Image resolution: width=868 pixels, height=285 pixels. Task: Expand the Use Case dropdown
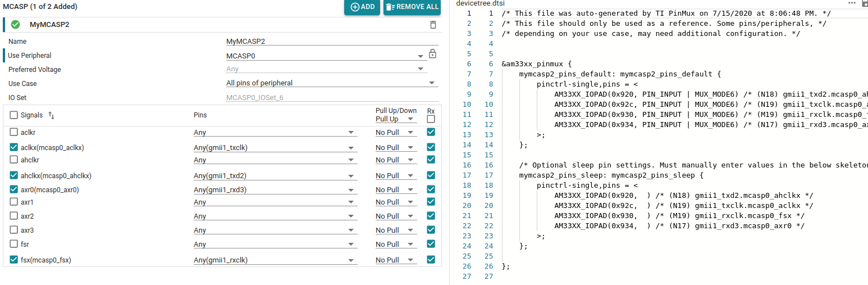[x=331, y=83]
